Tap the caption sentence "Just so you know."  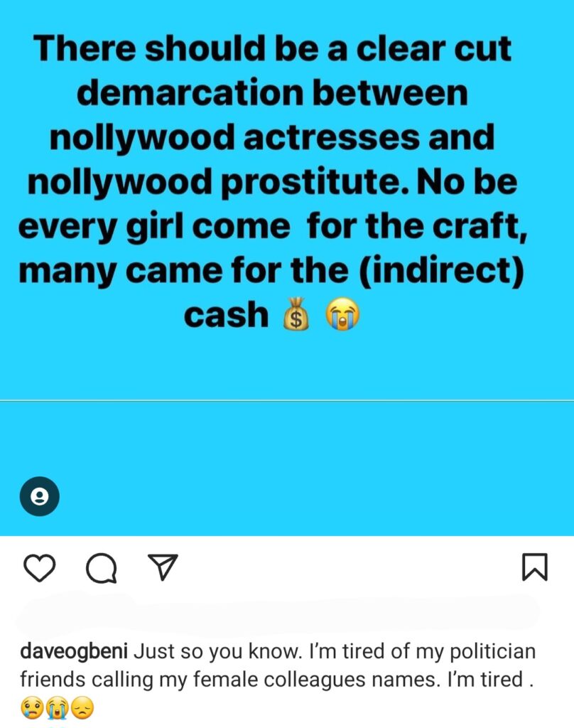click(x=219, y=651)
